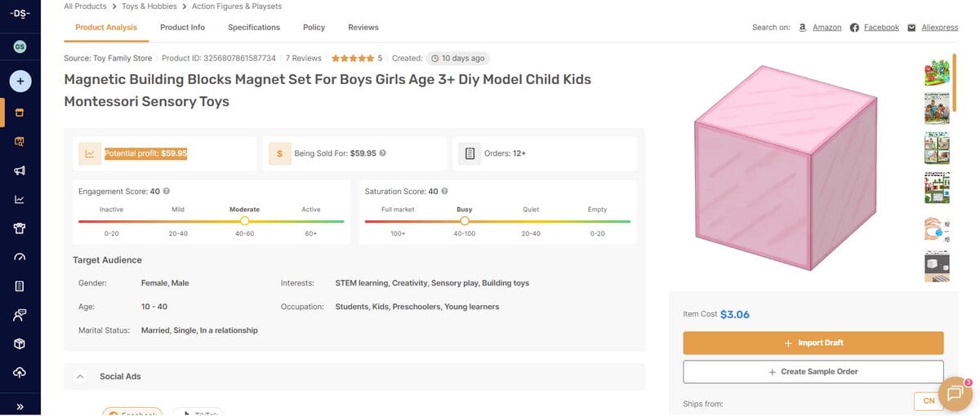This screenshot has width=980, height=416.
Task: Open the Reviews tab
Action: point(363,28)
